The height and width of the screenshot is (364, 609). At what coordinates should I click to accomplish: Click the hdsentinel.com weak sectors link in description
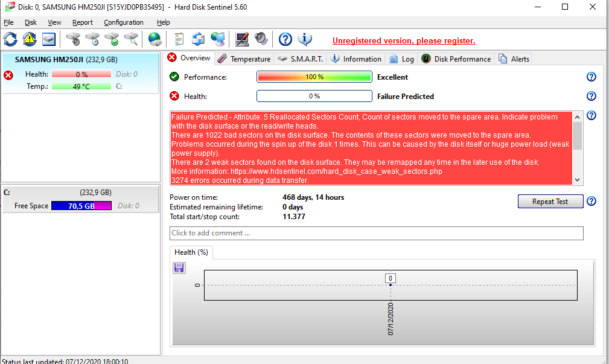(x=336, y=171)
